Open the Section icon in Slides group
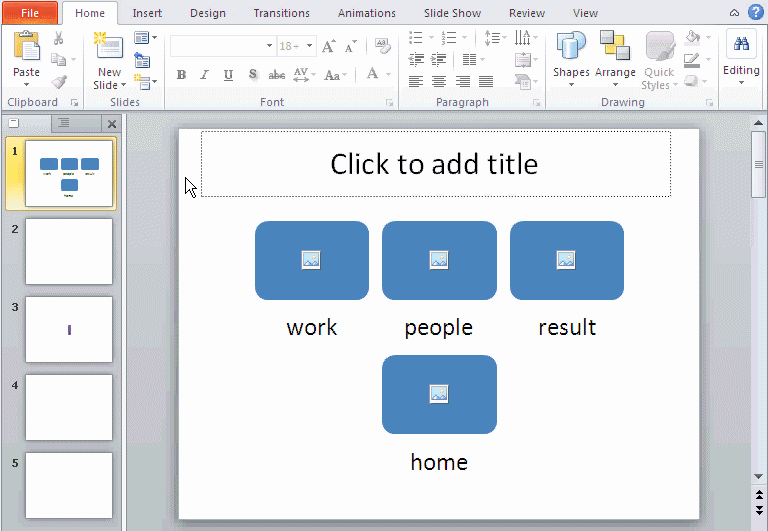The image size is (768, 531). click(x=142, y=82)
